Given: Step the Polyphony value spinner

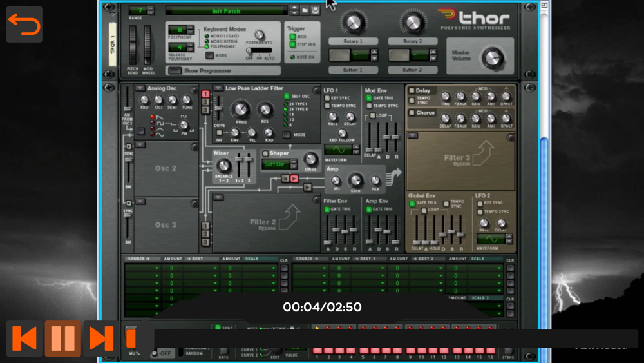Looking at the screenshot, I should pos(191,30).
